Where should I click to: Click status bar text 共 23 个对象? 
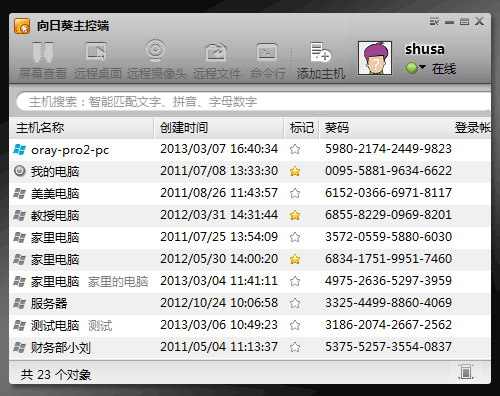(56, 375)
